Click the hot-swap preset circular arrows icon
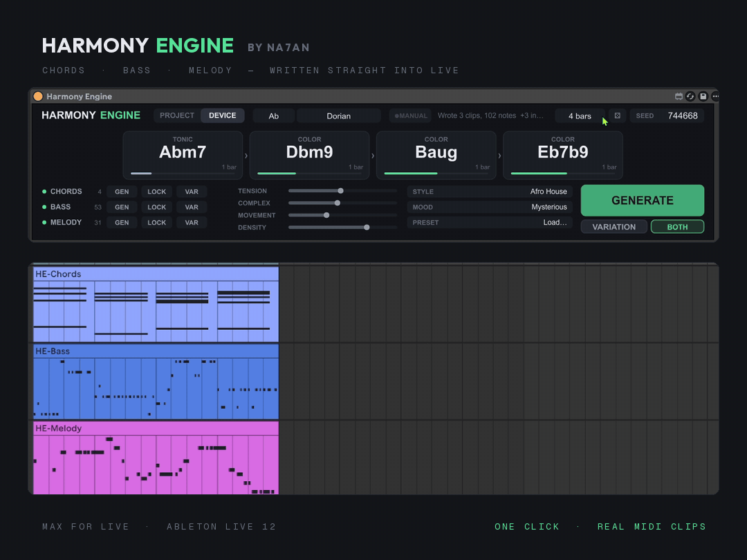 [690, 96]
